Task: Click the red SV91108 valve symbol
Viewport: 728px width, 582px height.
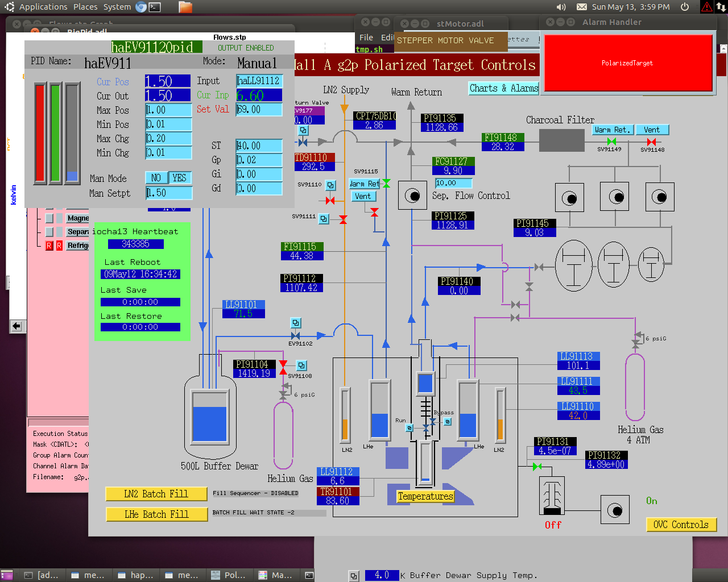Action: click(x=283, y=368)
